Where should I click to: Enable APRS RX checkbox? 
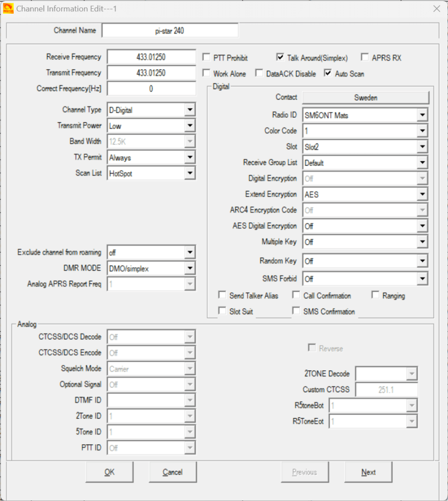tap(365, 58)
